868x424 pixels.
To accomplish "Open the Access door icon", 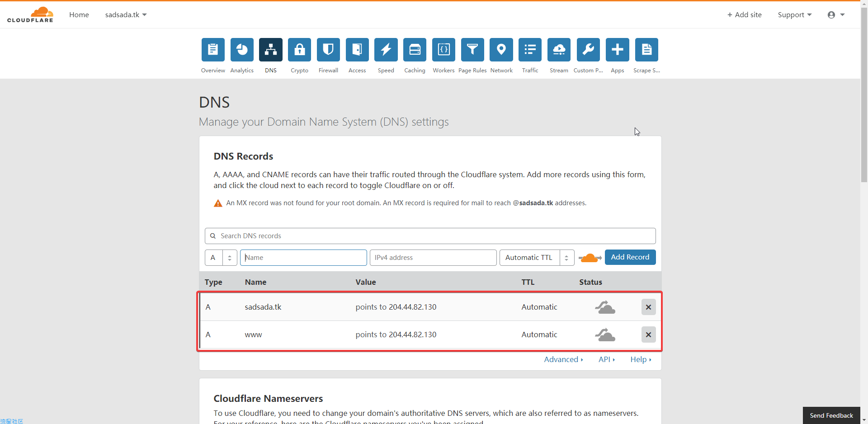I will pos(357,50).
